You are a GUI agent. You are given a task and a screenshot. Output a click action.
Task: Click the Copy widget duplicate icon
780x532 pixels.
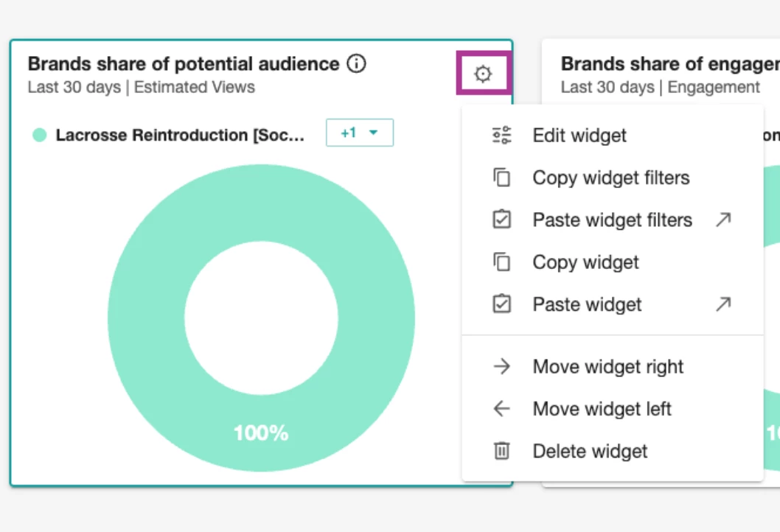point(502,262)
